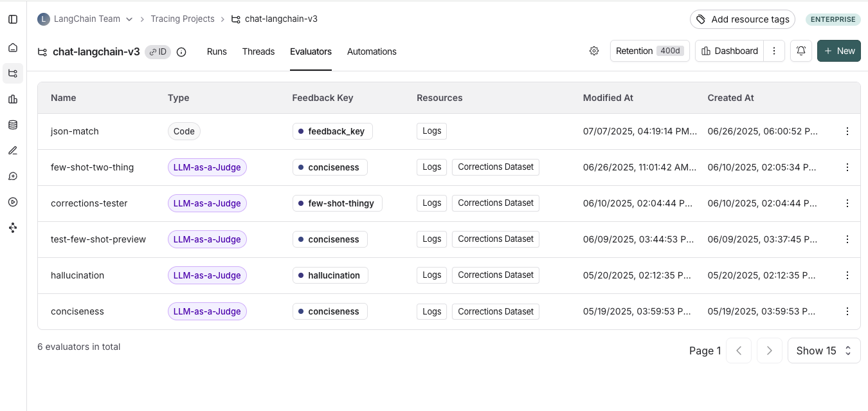Copy the project ID badge

pos(158,52)
